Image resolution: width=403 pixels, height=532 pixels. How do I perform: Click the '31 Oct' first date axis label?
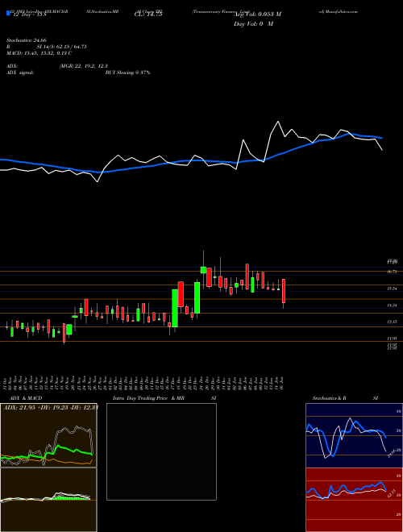(6, 383)
